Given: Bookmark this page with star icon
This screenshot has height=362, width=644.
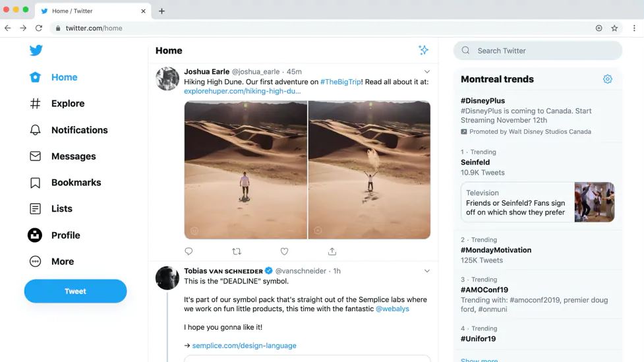Looking at the screenshot, I should pyautogui.click(x=614, y=28).
